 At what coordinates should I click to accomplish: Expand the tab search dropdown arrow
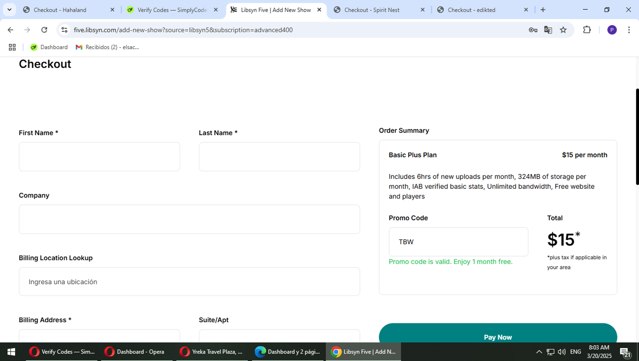(x=9, y=10)
